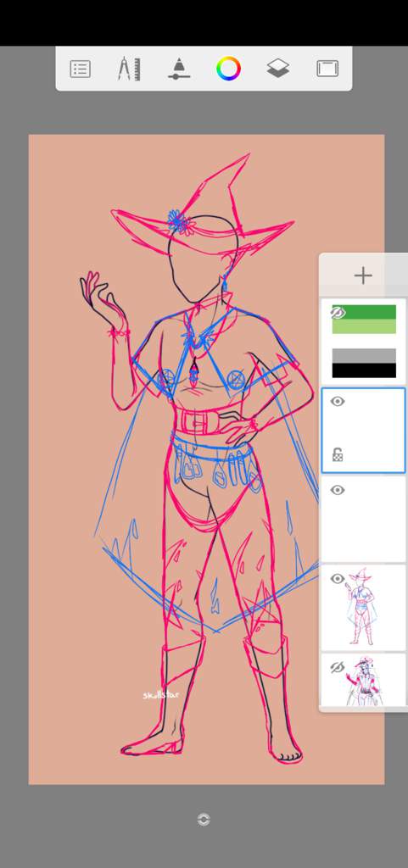Show the hidden green striped layer

337,313
